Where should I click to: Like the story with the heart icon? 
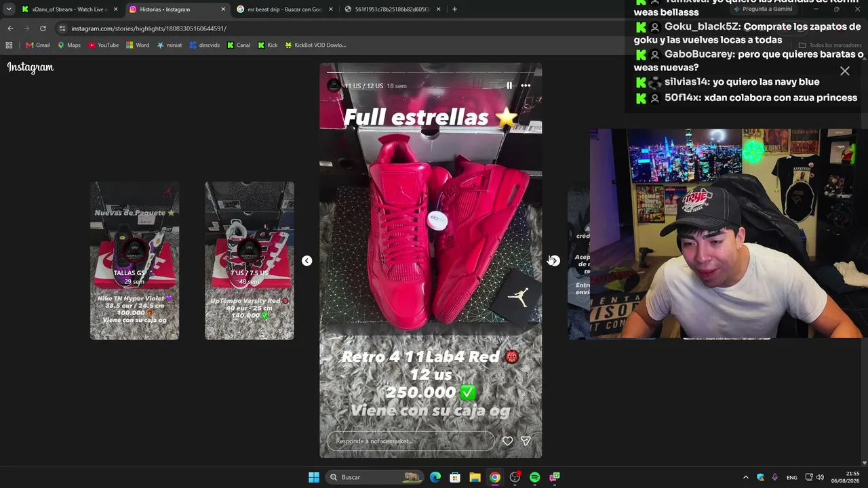[x=507, y=441]
